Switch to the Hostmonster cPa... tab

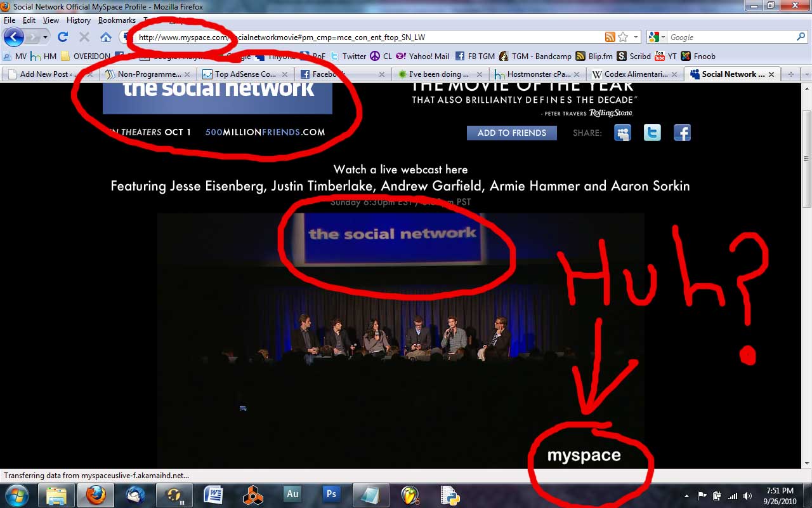click(x=538, y=74)
